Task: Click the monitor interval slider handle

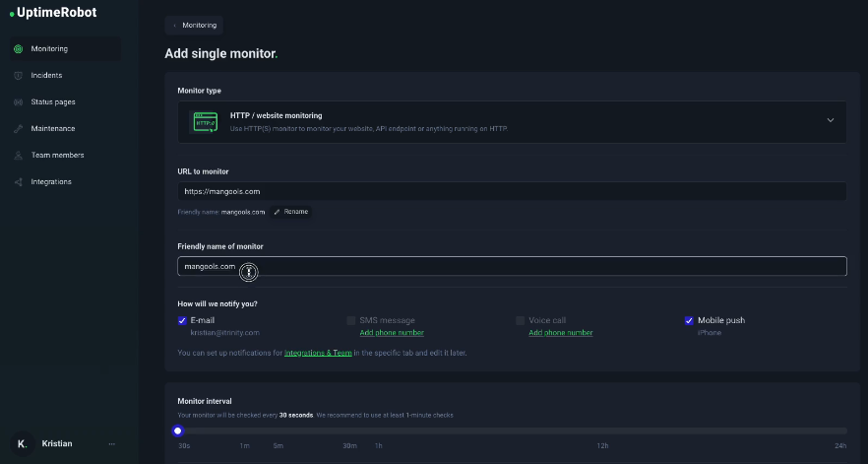Action: [x=178, y=431]
